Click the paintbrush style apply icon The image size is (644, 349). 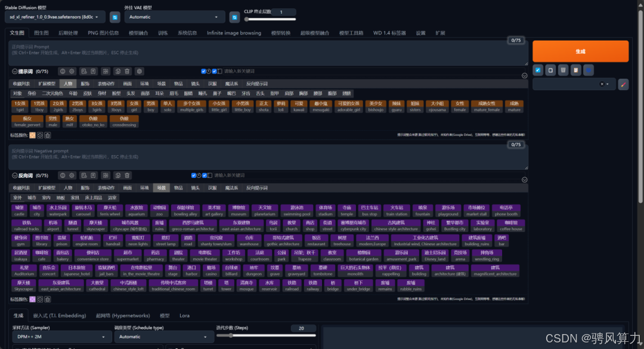click(624, 84)
